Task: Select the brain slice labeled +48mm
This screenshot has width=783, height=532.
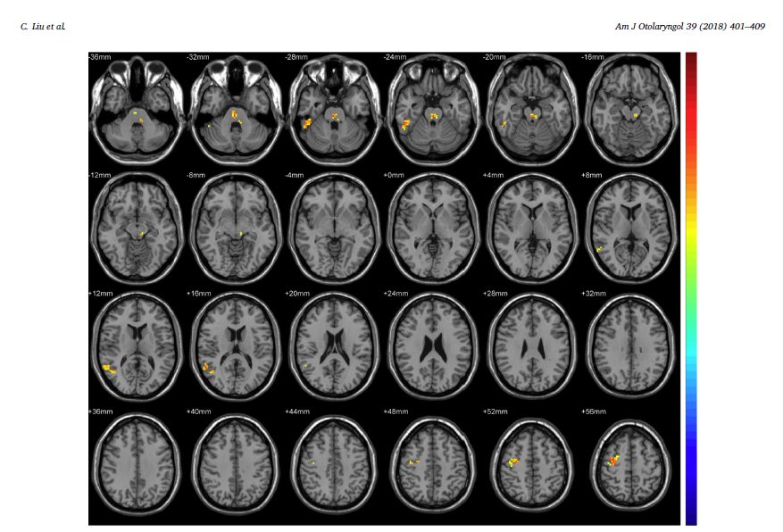Action: coord(433,465)
